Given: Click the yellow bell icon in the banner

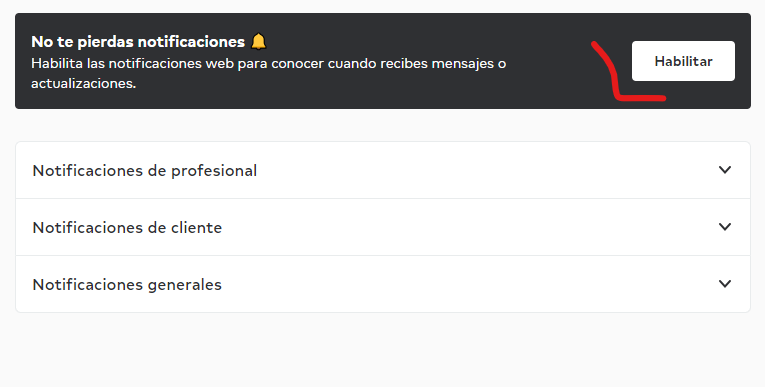Looking at the screenshot, I should pyautogui.click(x=259, y=41).
